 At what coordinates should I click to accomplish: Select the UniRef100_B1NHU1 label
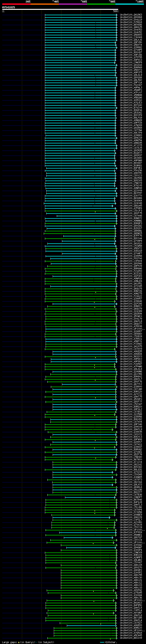pos(131,165)
